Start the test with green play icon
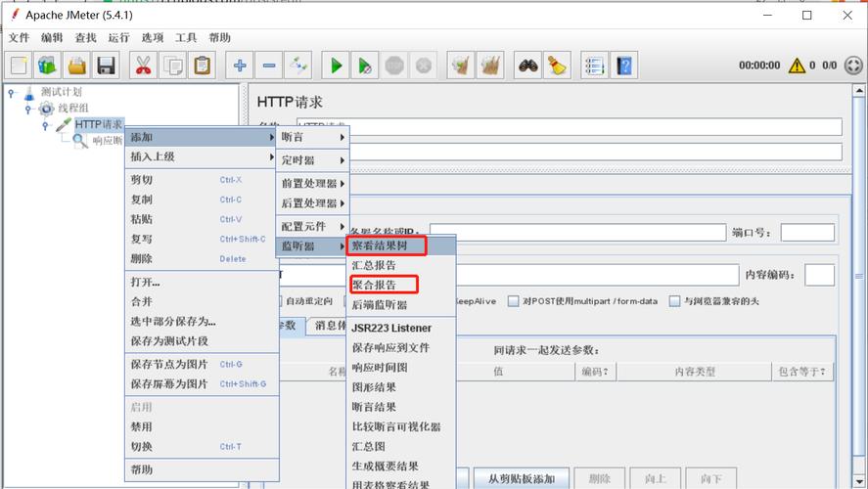 point(336,66)
